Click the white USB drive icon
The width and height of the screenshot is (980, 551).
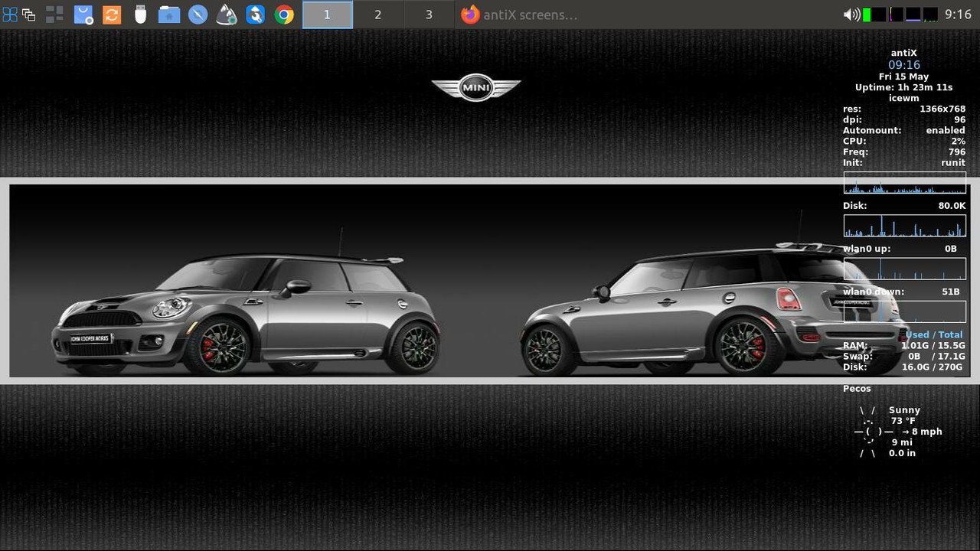click(x=140, y=15)
